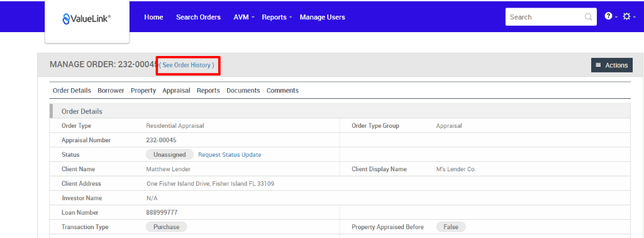Click the Manage Order 232-00045 heading
The width and height of the screenshot is (644, 238).
[104, 65]
